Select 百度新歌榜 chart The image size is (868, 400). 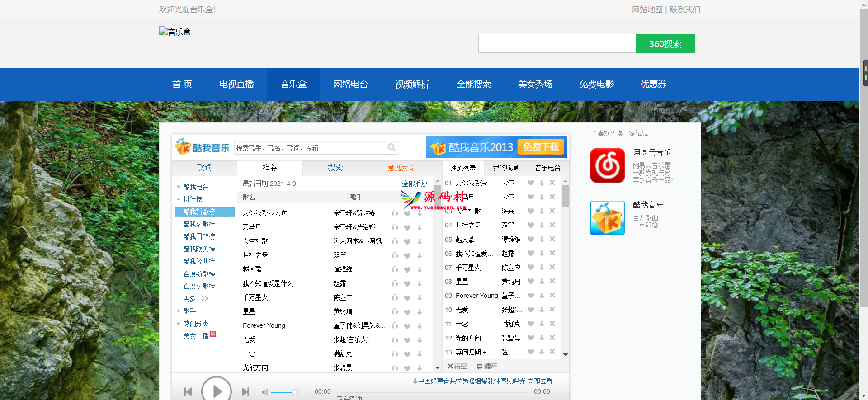[199, 274]
